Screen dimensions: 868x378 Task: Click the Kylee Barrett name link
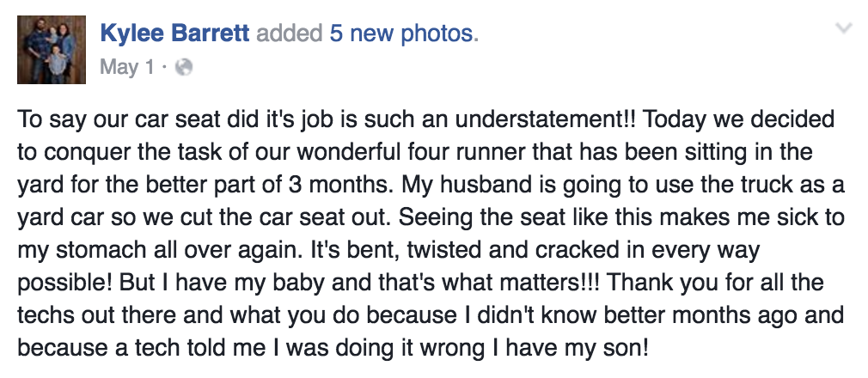(x=175, y=34)
